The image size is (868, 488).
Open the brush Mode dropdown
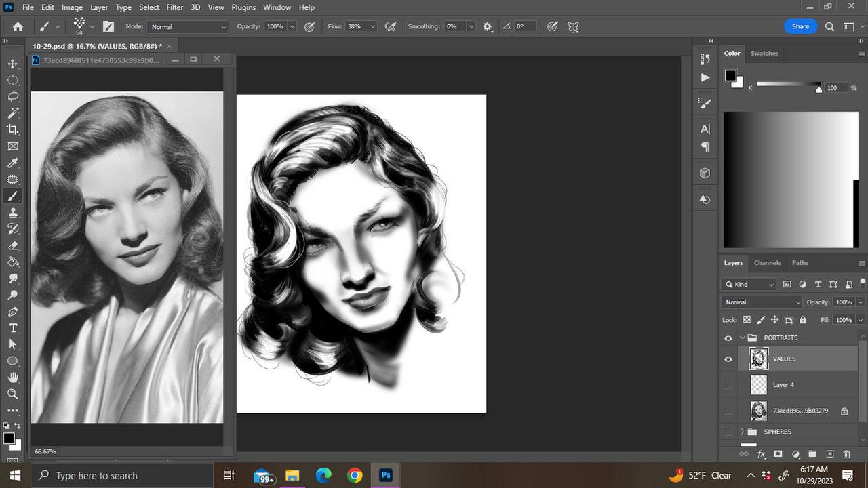pyautogui.click(x=187, y=26)
